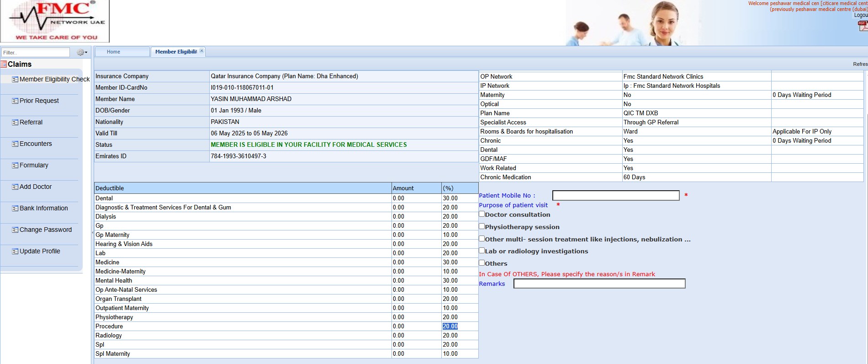This screenshot has height=364, width=868.
Task: Click the Patient Mobile No field
Action: click(615, 196)
